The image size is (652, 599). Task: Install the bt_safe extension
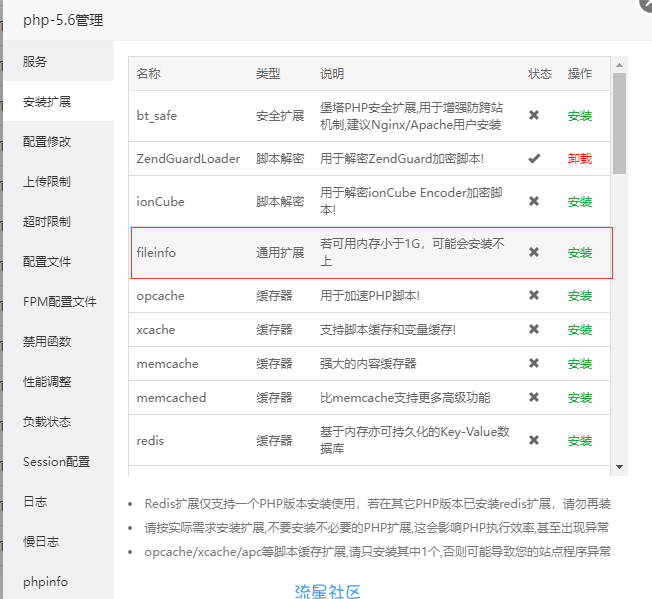[580, 116]
